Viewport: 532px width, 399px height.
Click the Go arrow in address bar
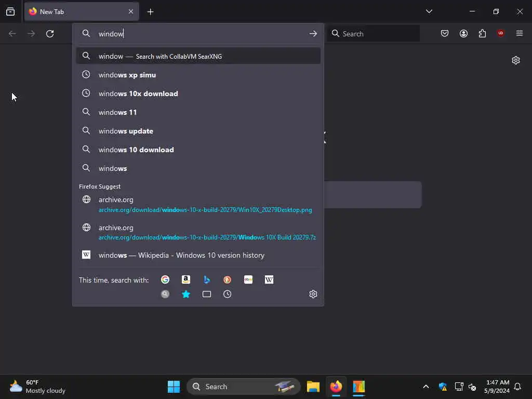click(x=313, y=34)
